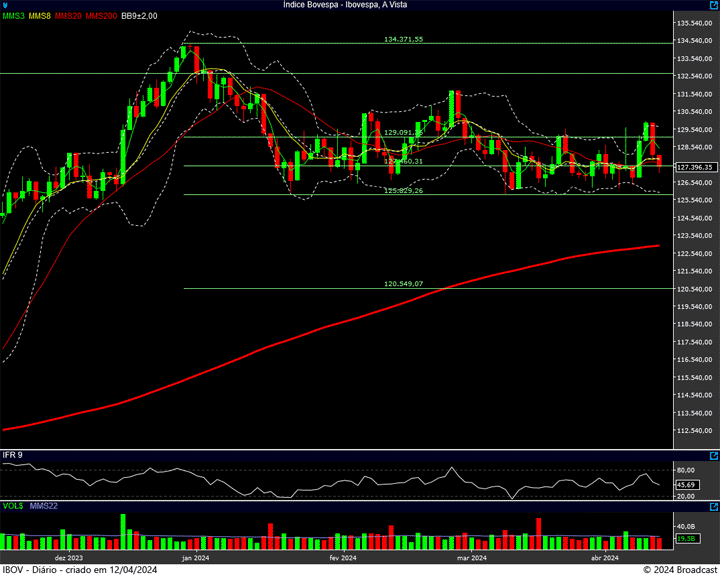Select the 129.091,35 horizontal level label
Screen dimensions: 720x575
[x=403, y=132]
